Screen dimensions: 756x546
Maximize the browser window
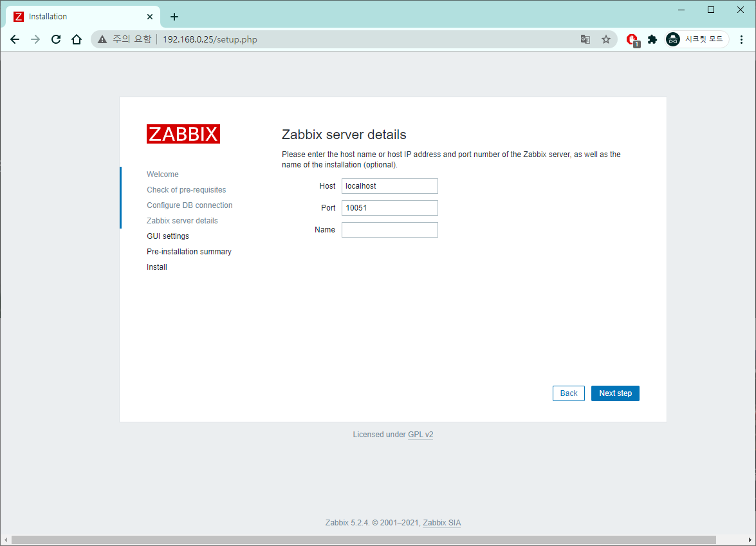coord(711,10)
